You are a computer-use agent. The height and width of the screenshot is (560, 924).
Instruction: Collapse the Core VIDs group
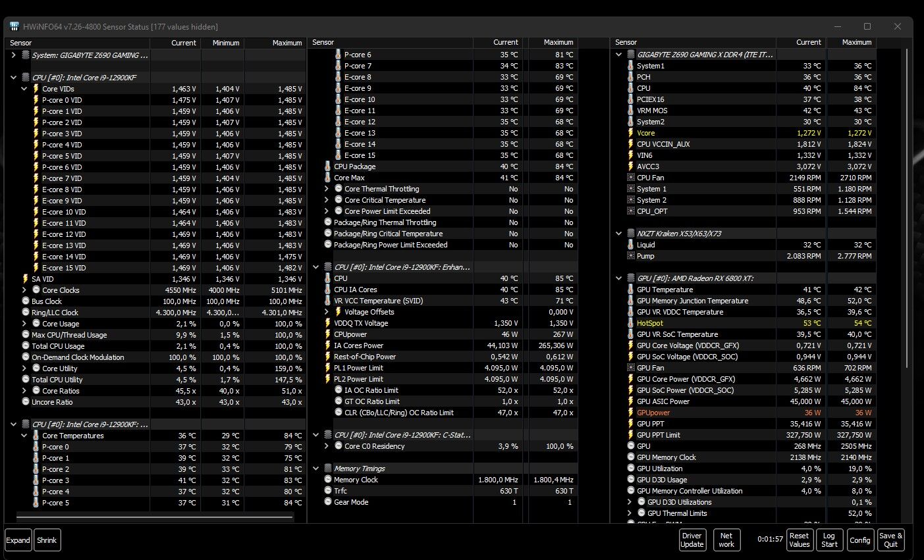(24, 89)
